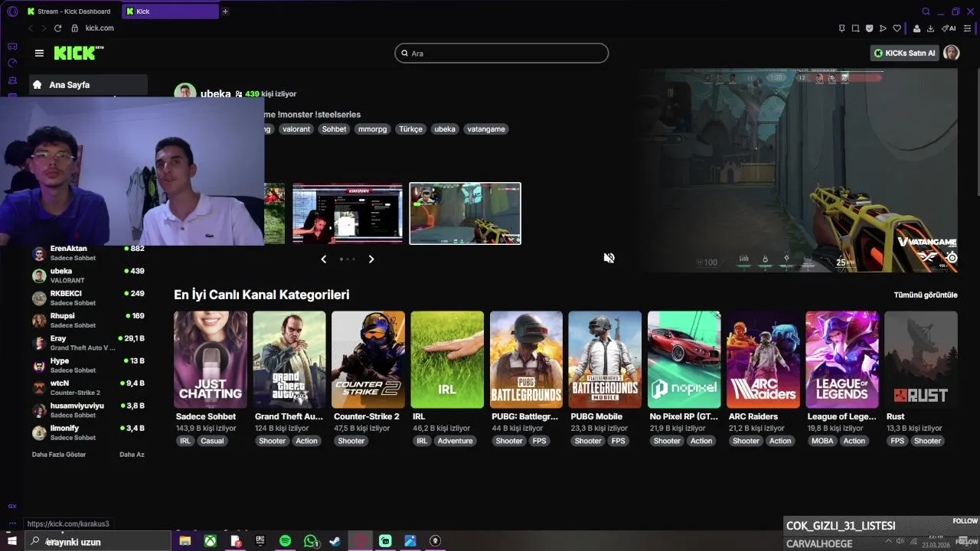Screen dimensions: 980x551
Task: Open Easy Setup sliders icon
Action: (x=968, y=28)
